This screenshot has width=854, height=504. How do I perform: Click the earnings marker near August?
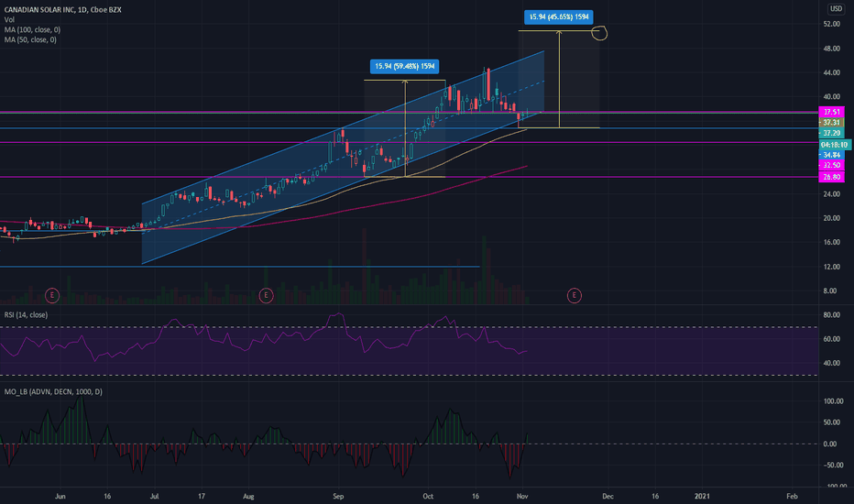coord(266,296)
